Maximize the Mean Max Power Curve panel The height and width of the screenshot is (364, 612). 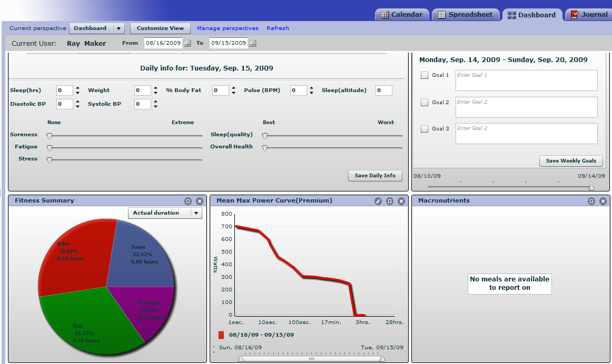coord(390,201)
